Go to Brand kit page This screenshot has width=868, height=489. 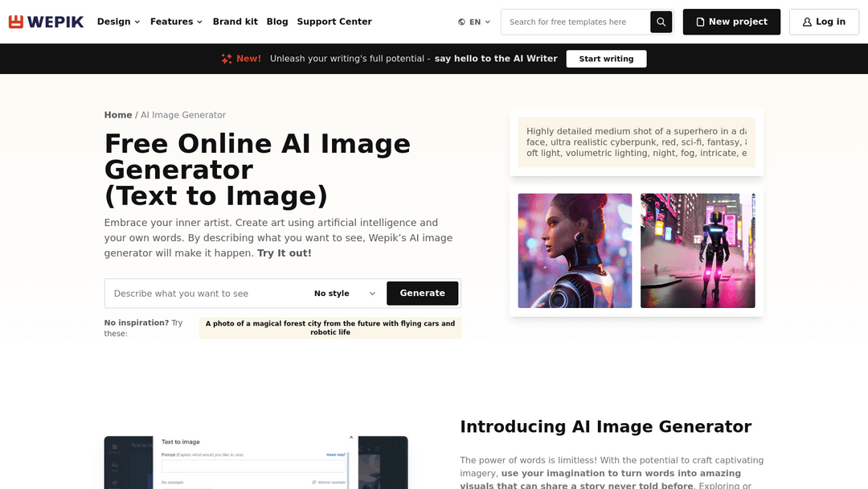(235, 22)
